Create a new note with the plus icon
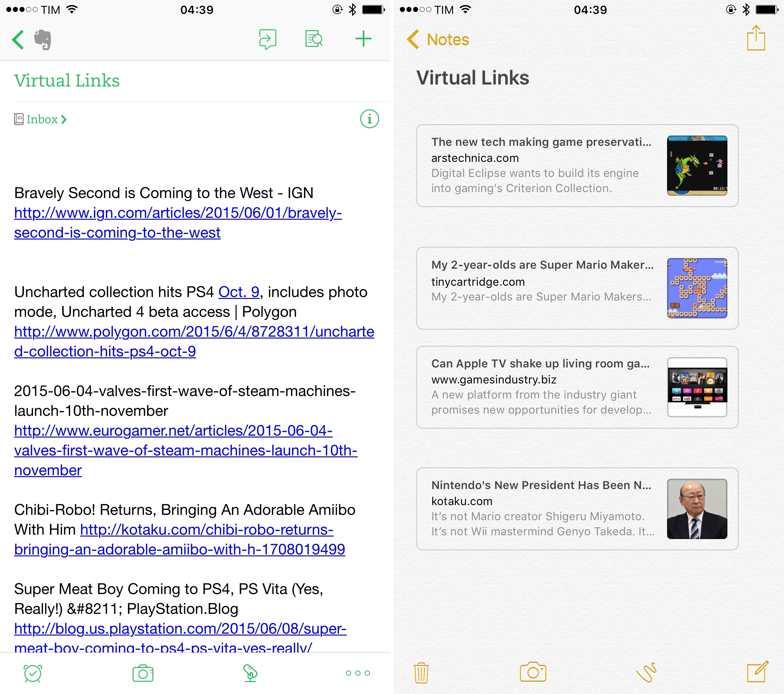The width and height of the screenshot is (784, 694). [363, 39]
